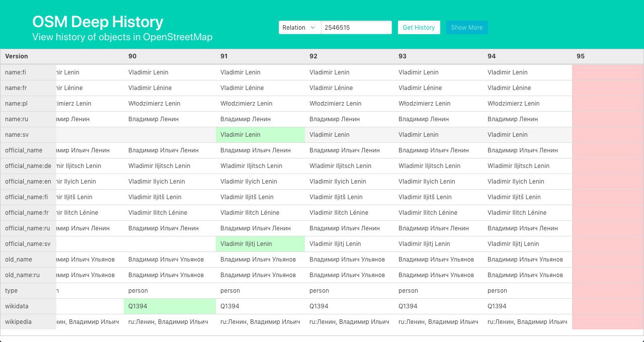This screenshot has width=644, height=342.
Task: Select version 93 column header
Action: tap(403, 56)
